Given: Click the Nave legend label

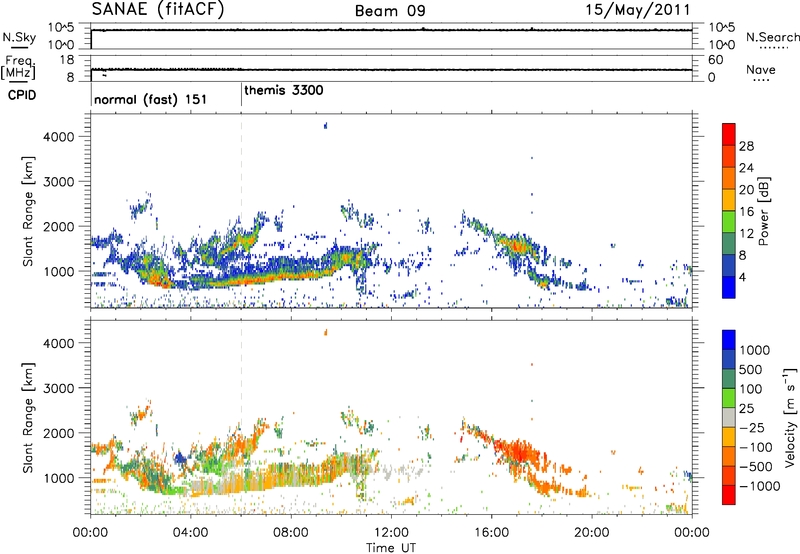Looking at the screenshot, I should [761, 69].
